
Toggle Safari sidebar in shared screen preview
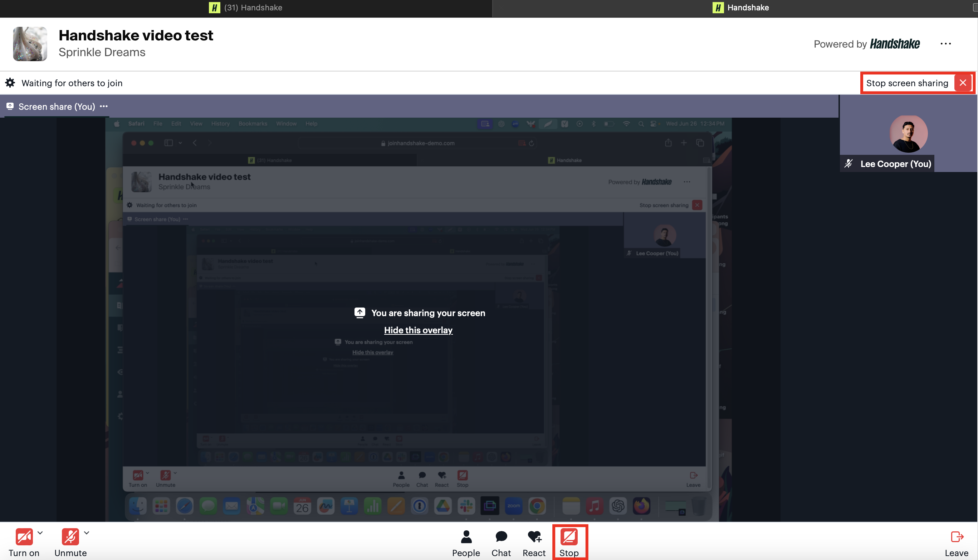168,143
